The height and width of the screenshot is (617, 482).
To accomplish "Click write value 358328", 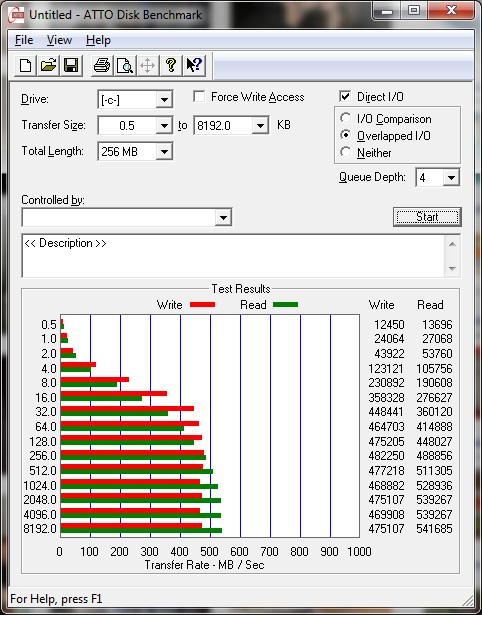I will (386, 397).
